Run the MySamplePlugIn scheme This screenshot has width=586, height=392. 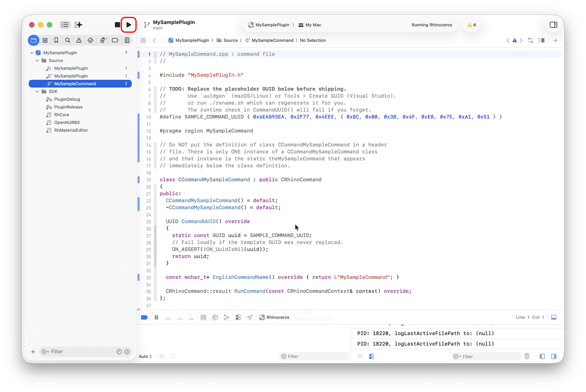point(129,25)
